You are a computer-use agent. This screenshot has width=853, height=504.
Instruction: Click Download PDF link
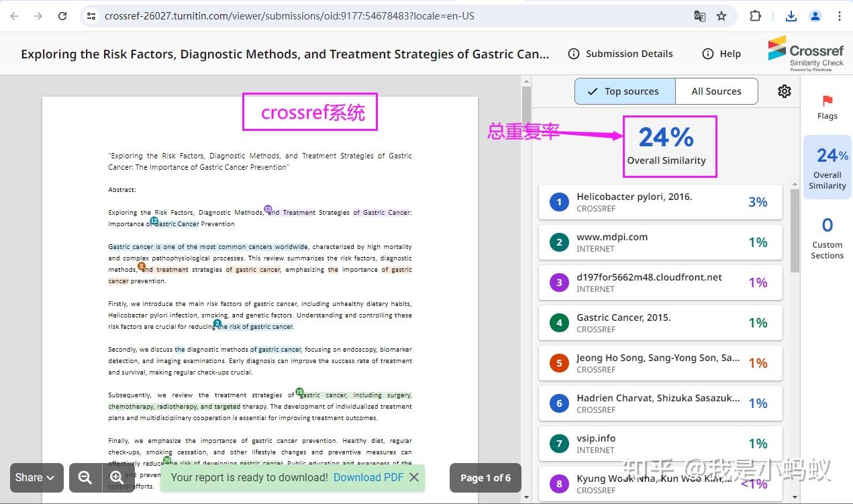[368, 477]
